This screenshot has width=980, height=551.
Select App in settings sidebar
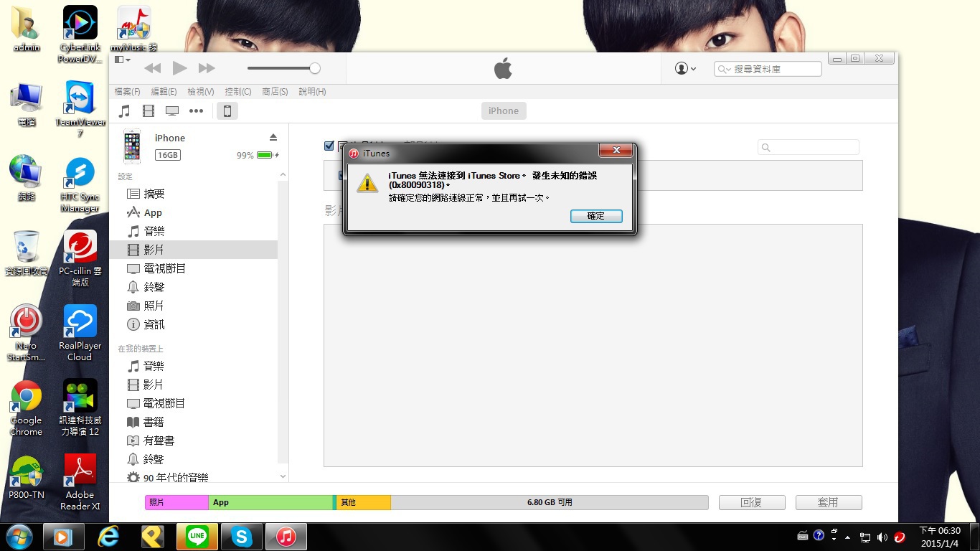[x=193, y=212]
